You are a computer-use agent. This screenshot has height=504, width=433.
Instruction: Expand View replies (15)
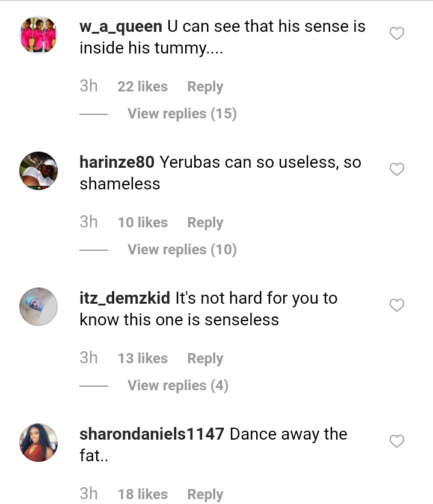[x=182, y=114]
